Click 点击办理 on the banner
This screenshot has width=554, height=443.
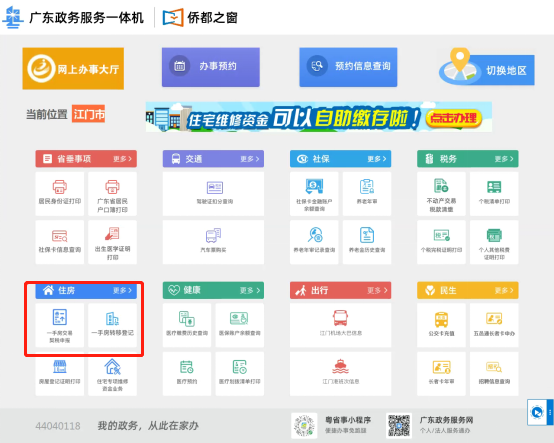tap(453, 118)
